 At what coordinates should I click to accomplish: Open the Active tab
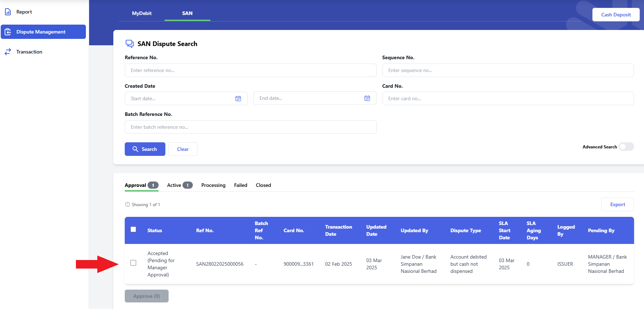(x=180, y=185)
